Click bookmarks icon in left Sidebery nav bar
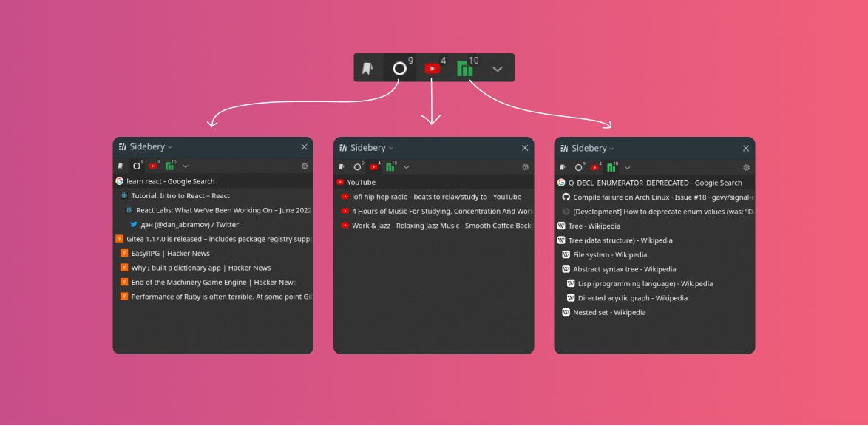This screenshot has height=426, width=868. pos(120,166)
